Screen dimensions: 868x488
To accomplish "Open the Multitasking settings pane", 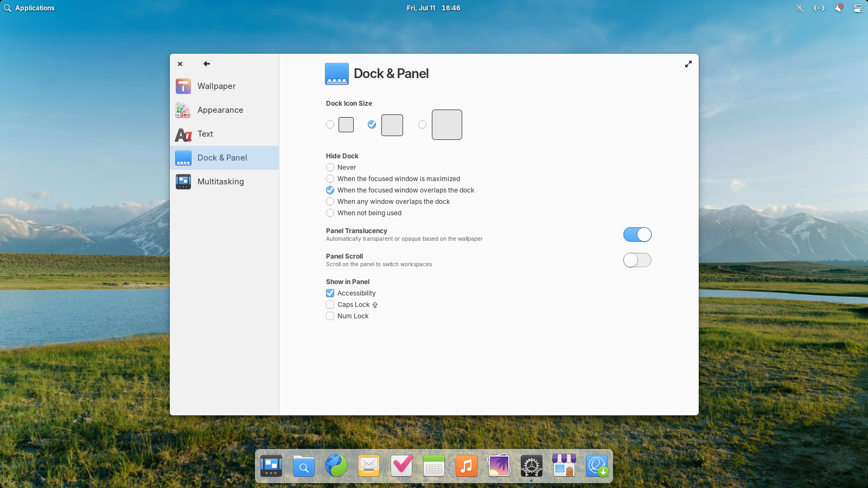I will 224,182.
